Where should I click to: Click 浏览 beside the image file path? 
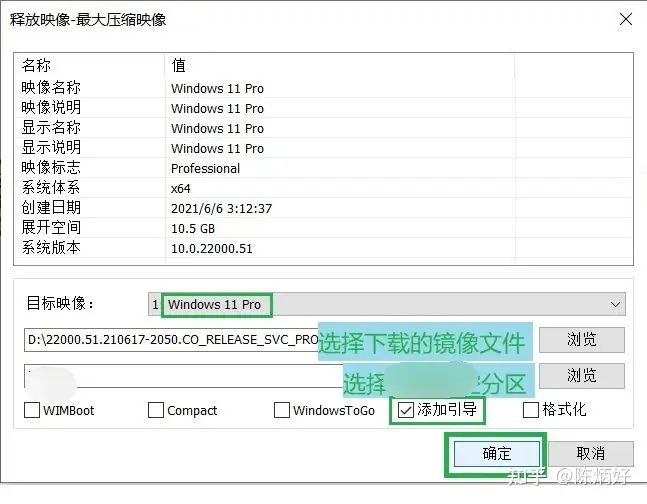tap(582, 340)
